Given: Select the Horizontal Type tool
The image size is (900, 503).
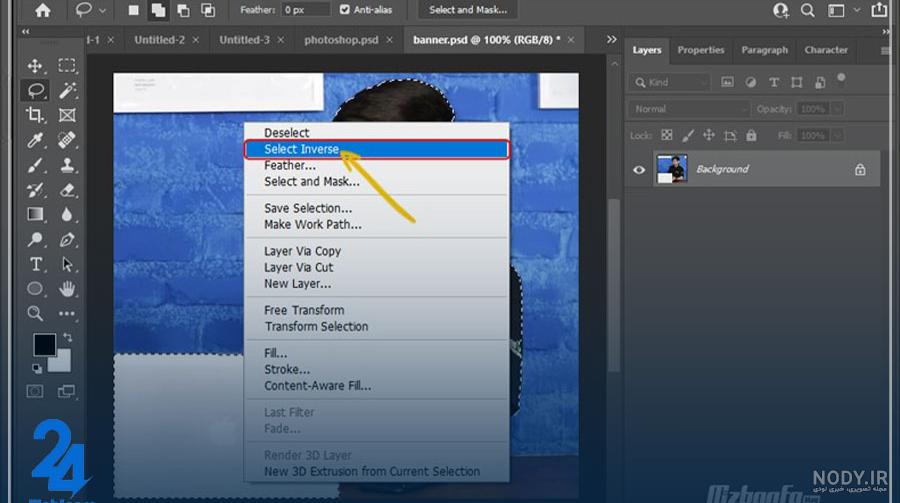Looking at the screenshot, I should (x=35, y=264).
